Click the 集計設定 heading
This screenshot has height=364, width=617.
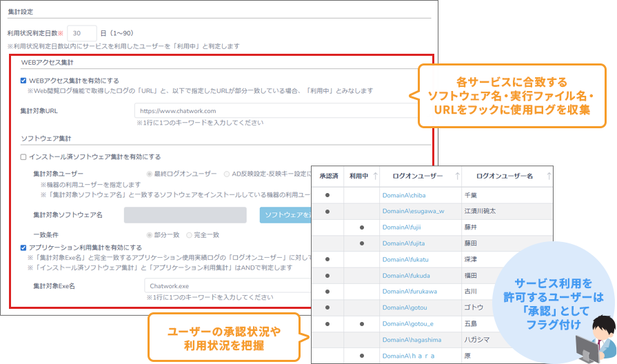pos(21,12)
